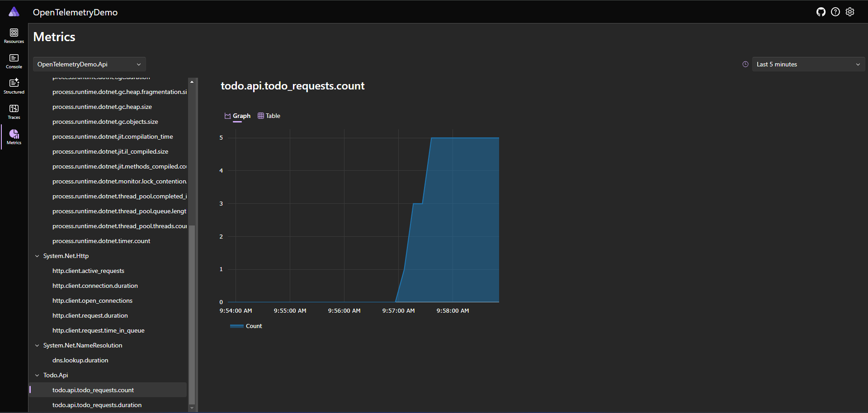Collapse the System.Net.Http metrics group

[37, 256]
